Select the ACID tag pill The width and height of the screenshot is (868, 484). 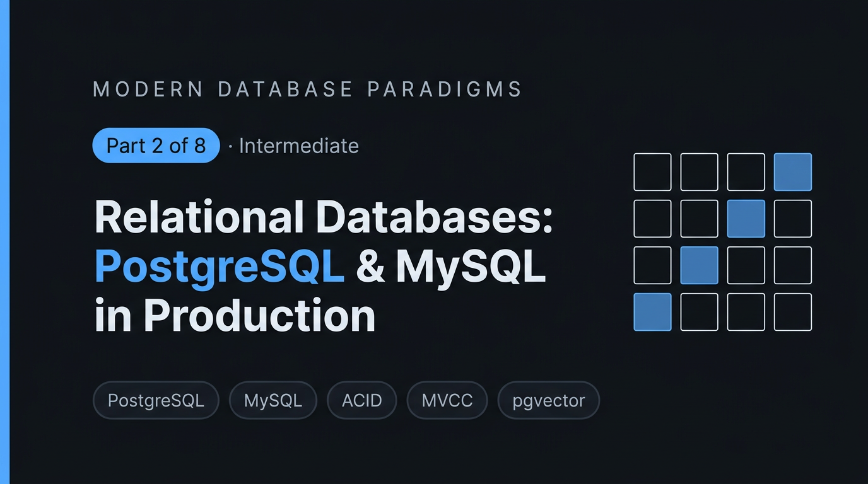click(362, 400)
